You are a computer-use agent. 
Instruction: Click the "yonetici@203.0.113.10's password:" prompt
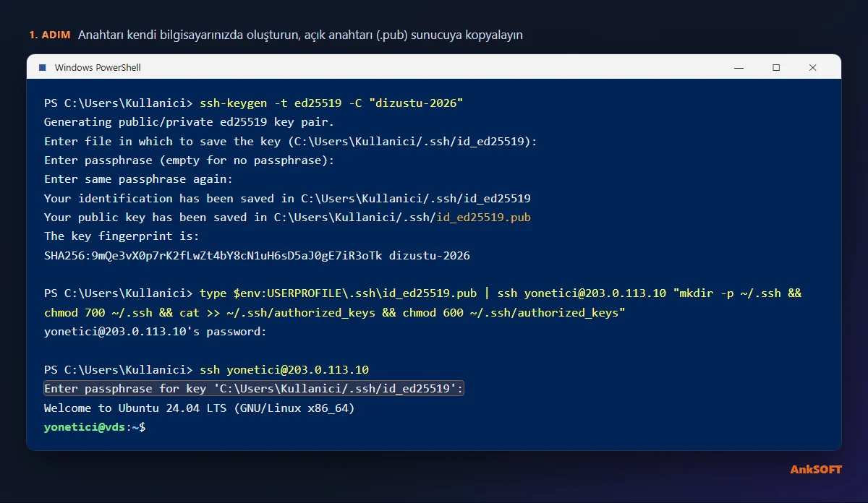coord(155,332)
